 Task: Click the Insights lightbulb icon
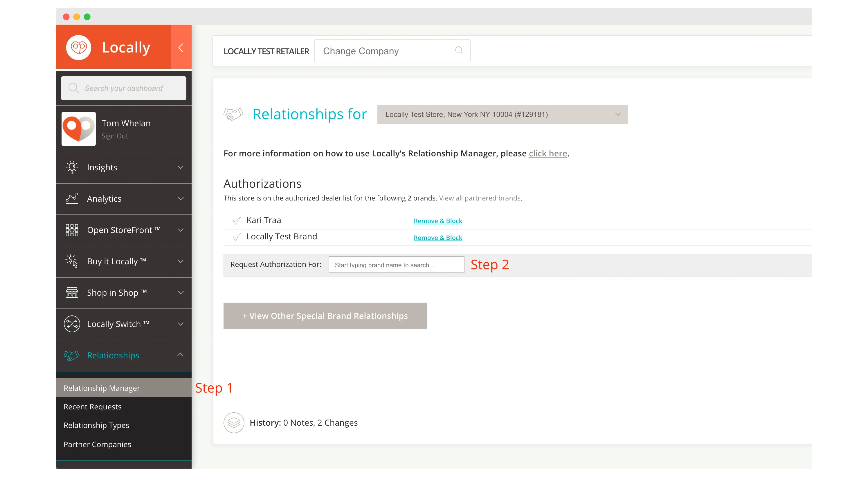click(72, 167)
